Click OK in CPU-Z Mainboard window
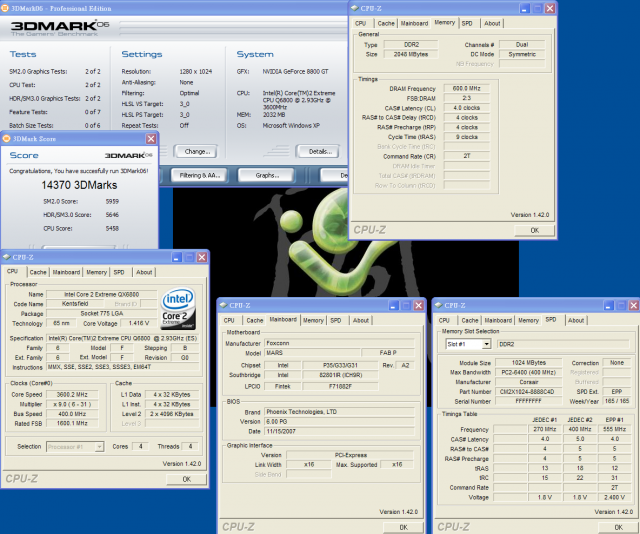The height and width of the screenshot is (534, 640). click(x=403, y=527)
